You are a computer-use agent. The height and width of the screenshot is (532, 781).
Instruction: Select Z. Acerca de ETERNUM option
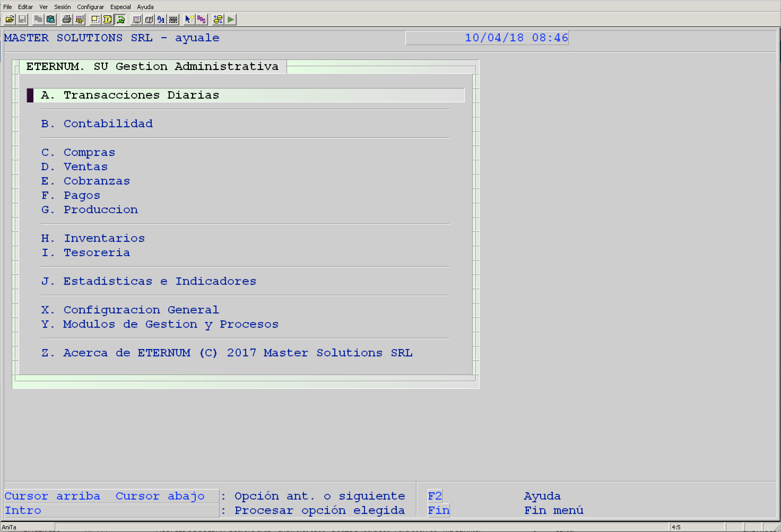pos(227,353)
